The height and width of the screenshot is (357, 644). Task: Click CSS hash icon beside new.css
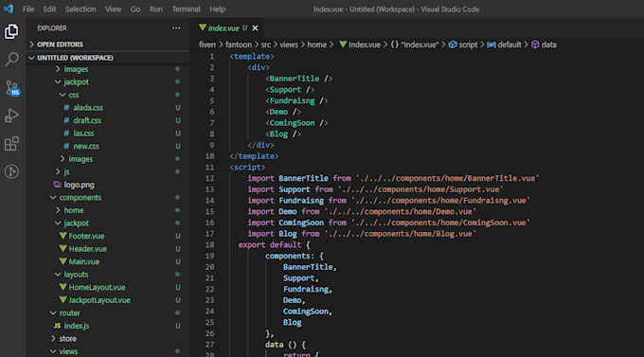(66, 146)
